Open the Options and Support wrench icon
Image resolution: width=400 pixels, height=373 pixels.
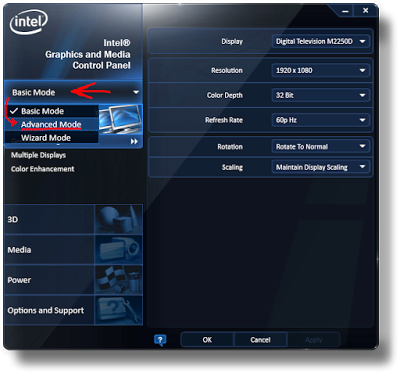[x=119, y=310]
